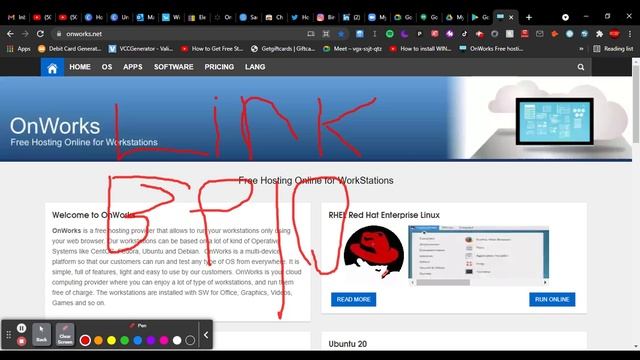The height and width of the screenshot is (360, 640).
Task: Open the SOFTWARE menu item
Action: (173, 67)
